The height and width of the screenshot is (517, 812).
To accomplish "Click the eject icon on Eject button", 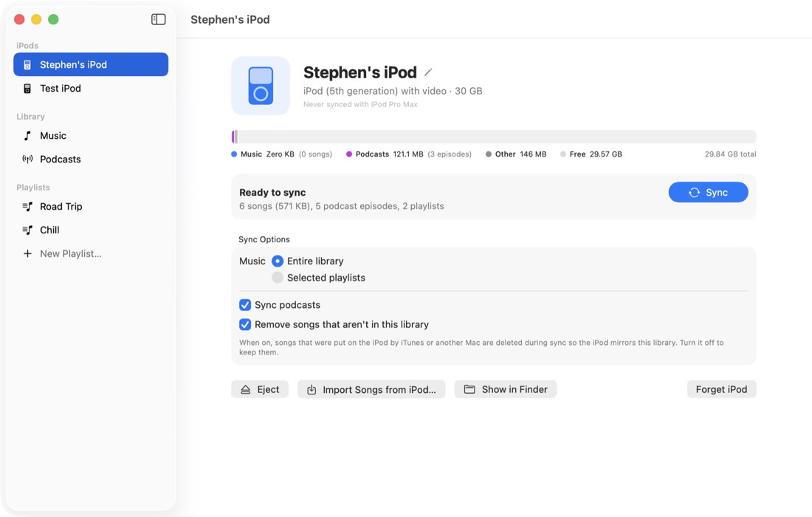I will pyautogui.click(x=246, y=389).
